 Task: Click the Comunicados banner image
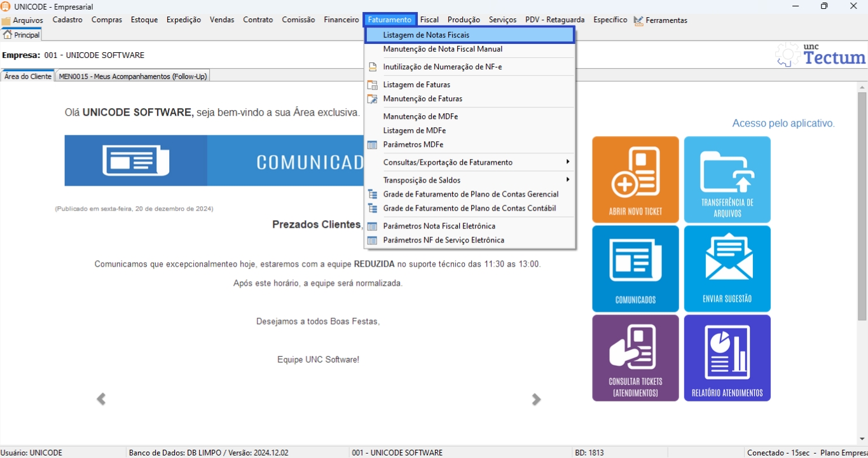(214, 160)
